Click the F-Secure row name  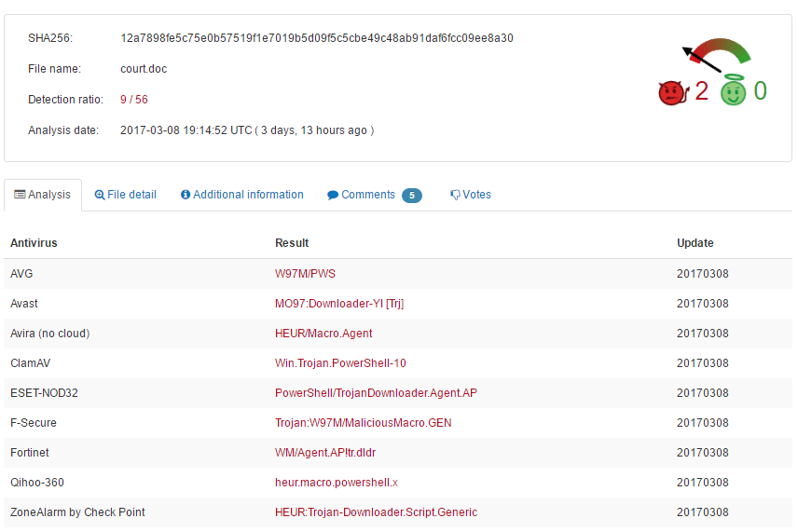[33, 423]
